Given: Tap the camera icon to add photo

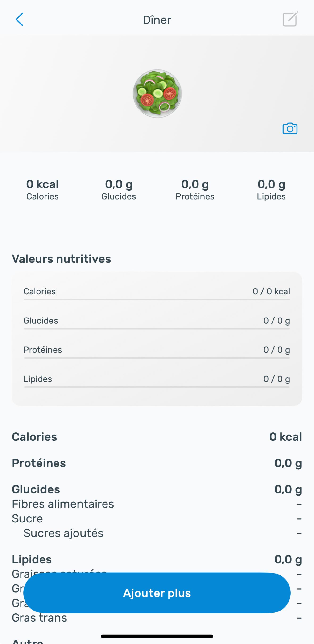Looking at the screenshot, I should tap(290, 129).
